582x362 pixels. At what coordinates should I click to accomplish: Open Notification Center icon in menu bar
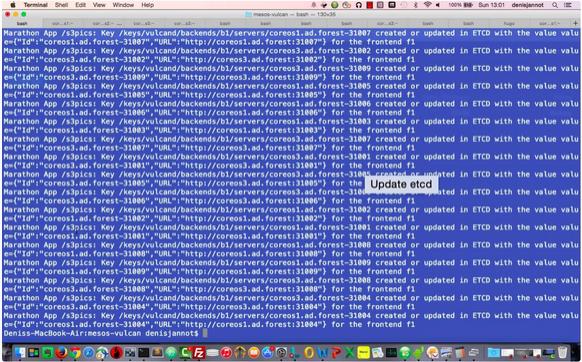(x=568, y=5)
